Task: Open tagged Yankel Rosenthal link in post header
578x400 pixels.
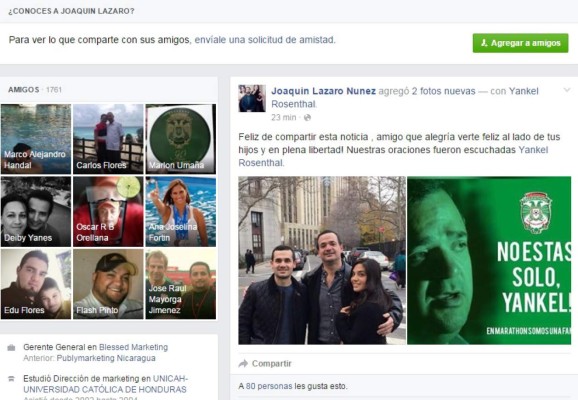Action: tap(405, 98)
